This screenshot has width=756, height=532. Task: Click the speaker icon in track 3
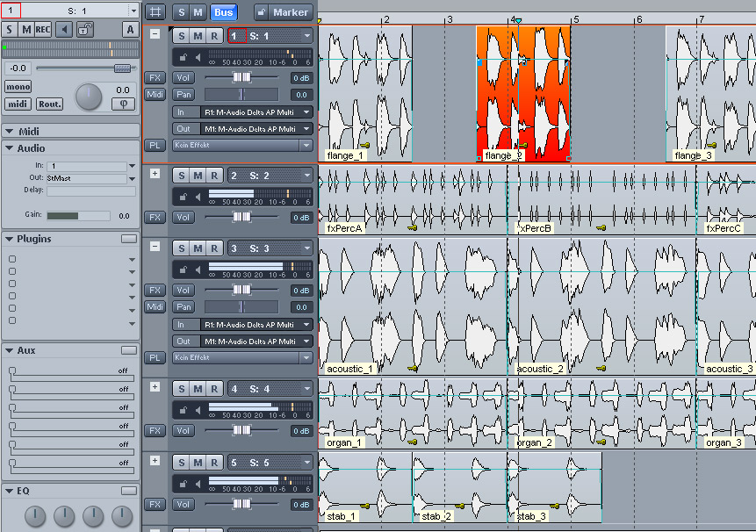[x=197, y=270]
